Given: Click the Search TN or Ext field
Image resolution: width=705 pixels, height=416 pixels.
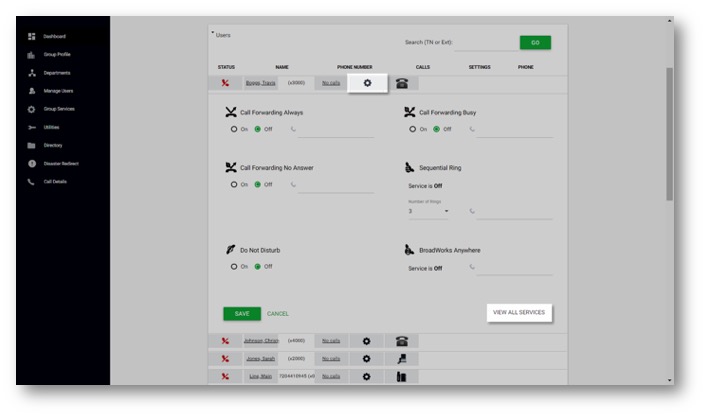Looking at the screenshot, I should [x=485, y=43].
